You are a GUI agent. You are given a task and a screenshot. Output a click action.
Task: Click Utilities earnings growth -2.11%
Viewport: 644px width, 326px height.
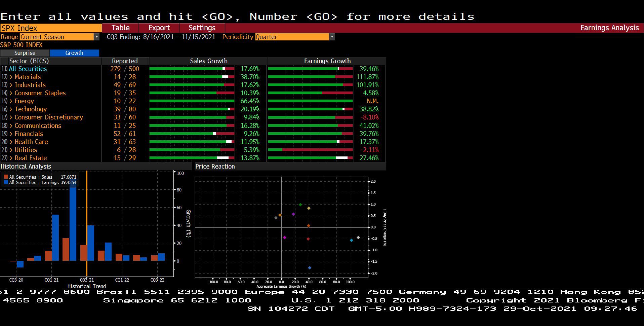tap(369, 150)
